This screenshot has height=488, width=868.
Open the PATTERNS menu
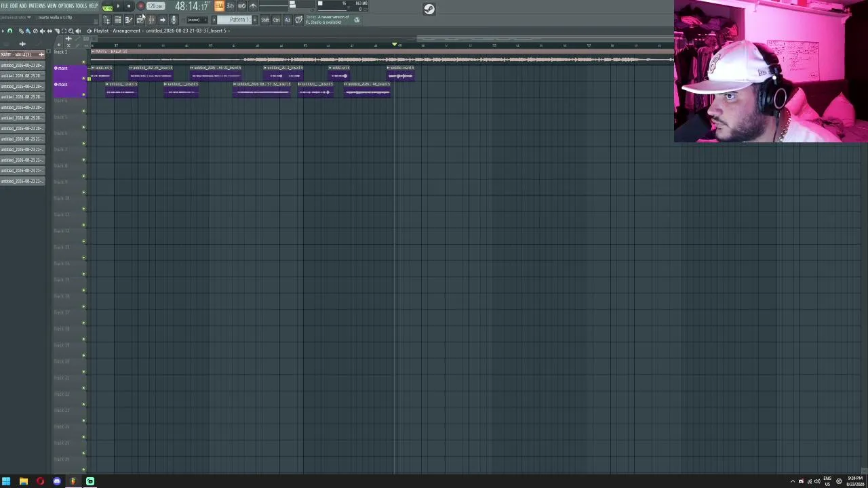tap(37, 6)
